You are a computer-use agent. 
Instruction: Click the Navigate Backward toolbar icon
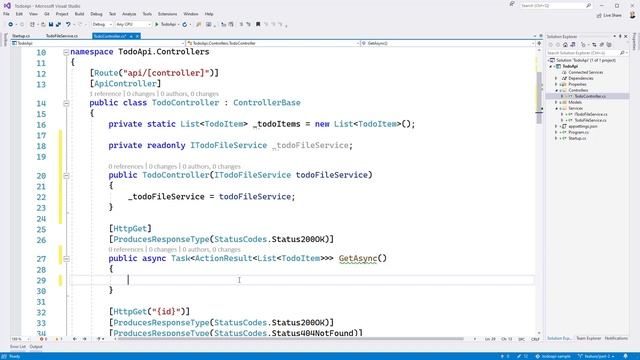[11, 24]
